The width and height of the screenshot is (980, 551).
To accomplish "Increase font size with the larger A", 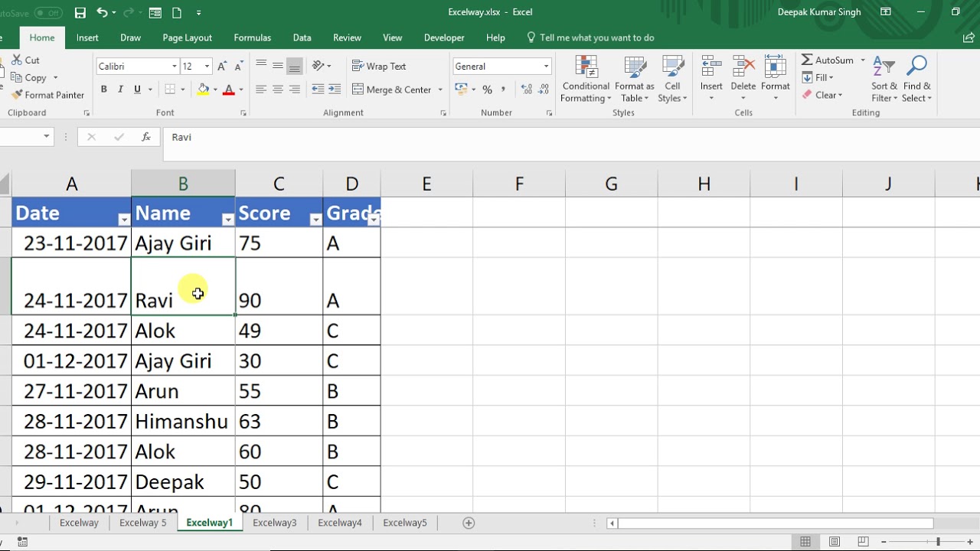I will (x=222, y=67).
